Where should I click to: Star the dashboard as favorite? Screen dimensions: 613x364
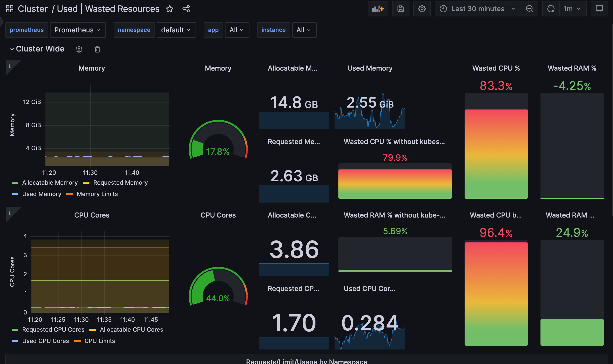[169, 9]
